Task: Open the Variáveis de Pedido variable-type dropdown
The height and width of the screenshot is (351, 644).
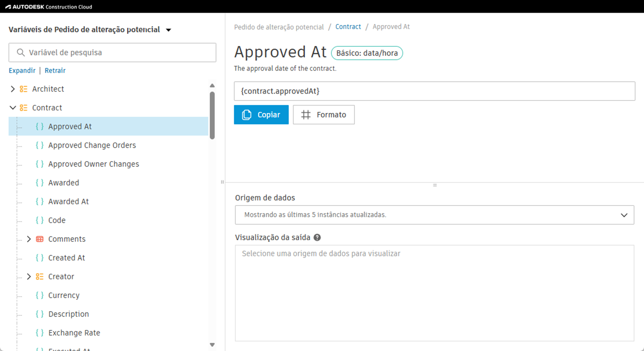Action: tap(168, 30)
